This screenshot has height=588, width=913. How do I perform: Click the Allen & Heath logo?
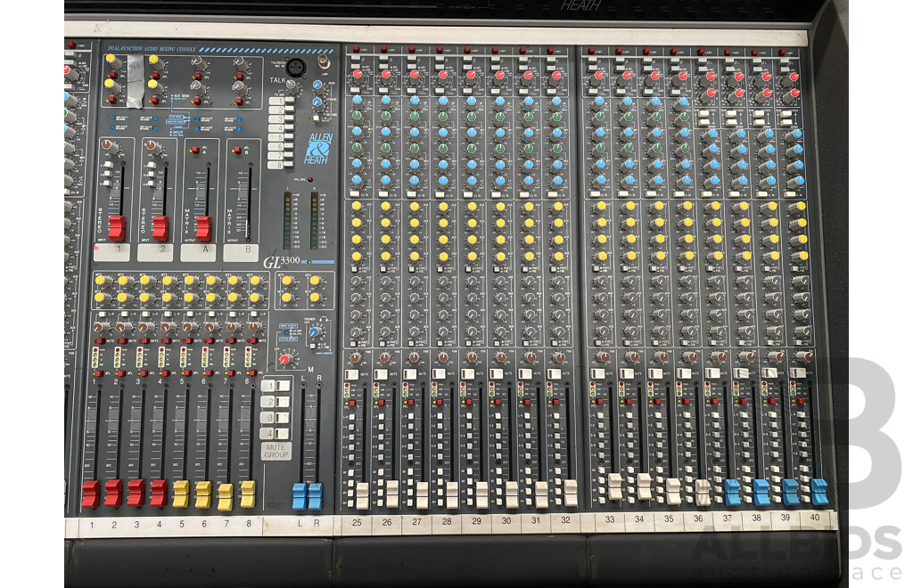click(x=319, y=150)
